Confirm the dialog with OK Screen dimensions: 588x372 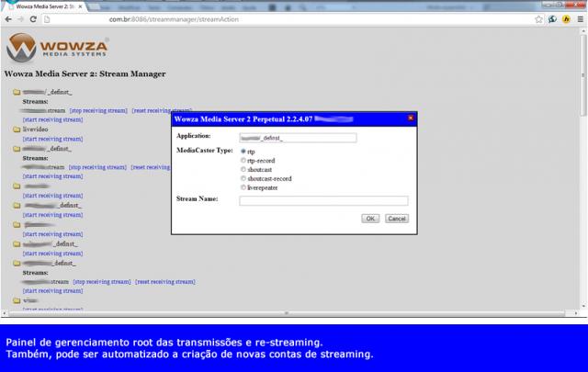tap(370, 219)
